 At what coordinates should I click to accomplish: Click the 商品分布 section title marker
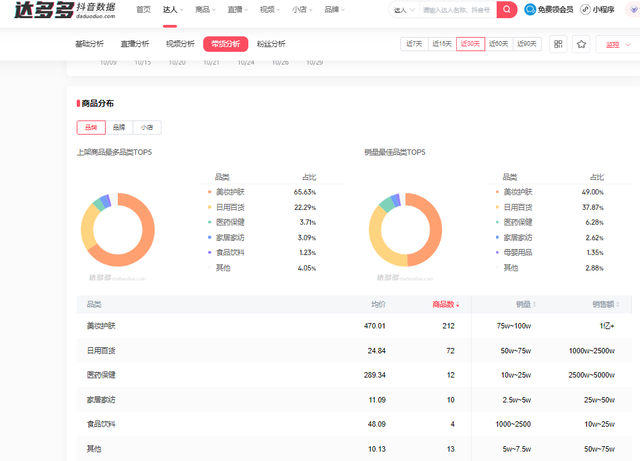[x=79, y=103]
